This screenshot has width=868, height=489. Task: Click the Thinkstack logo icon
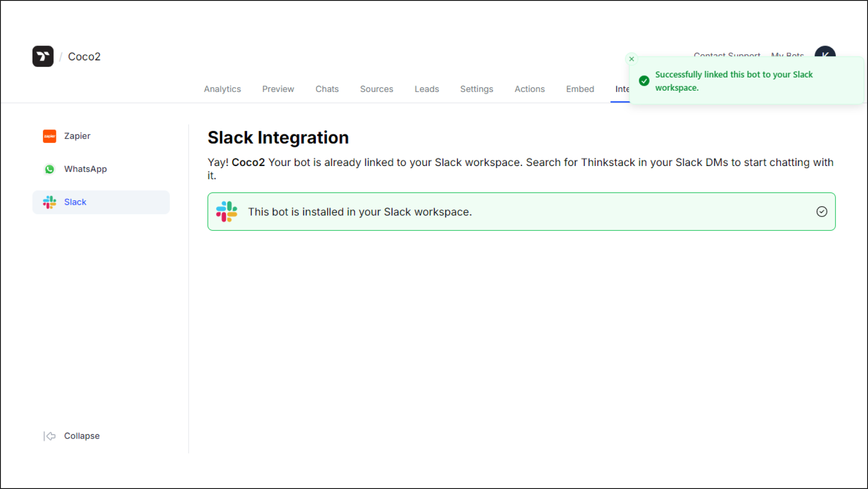tap(43, 56)
